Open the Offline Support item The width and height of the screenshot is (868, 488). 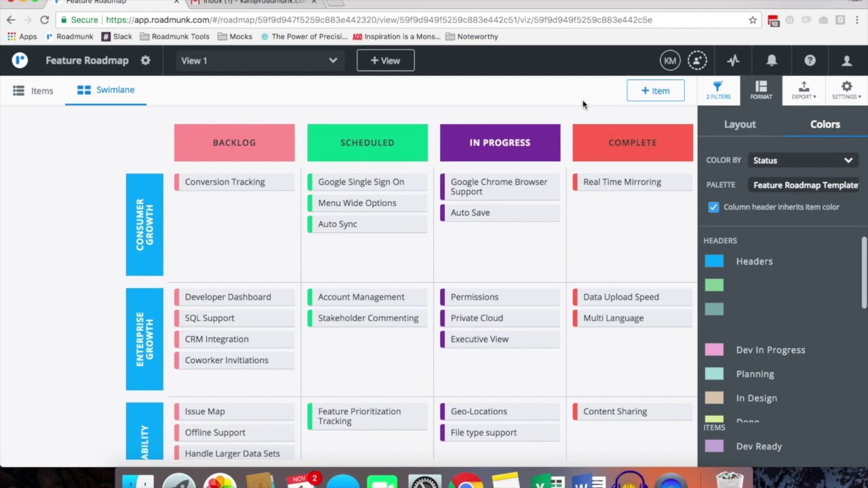point(234,432)
